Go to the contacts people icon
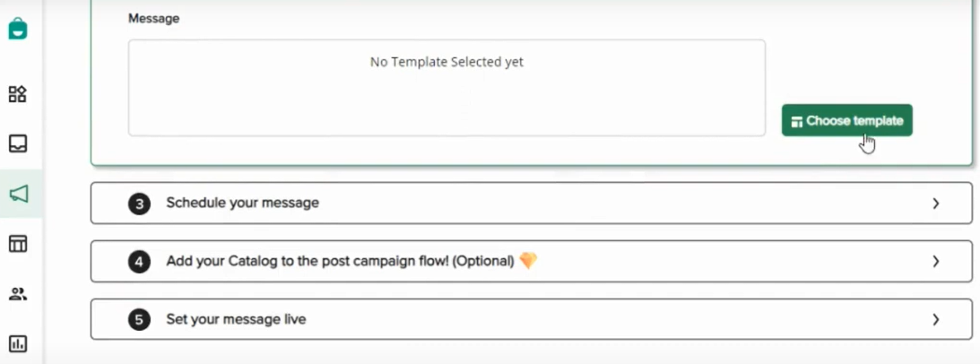Screen dimensions: 980x364 18,294
